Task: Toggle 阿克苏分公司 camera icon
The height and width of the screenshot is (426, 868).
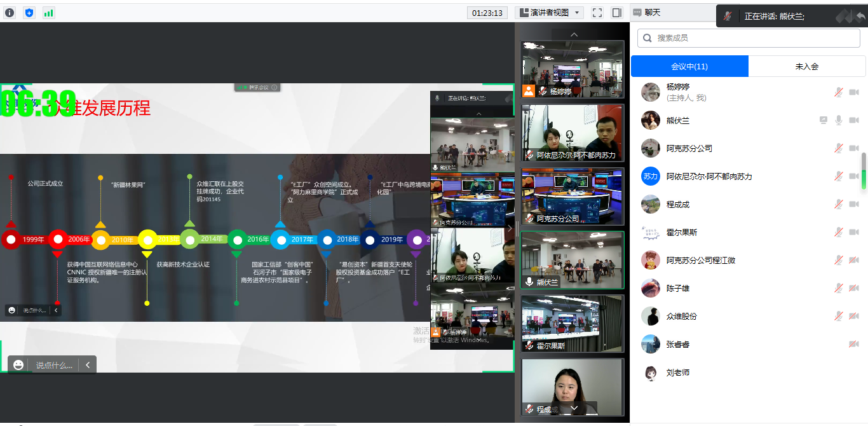Action: (x=854, y=148)
